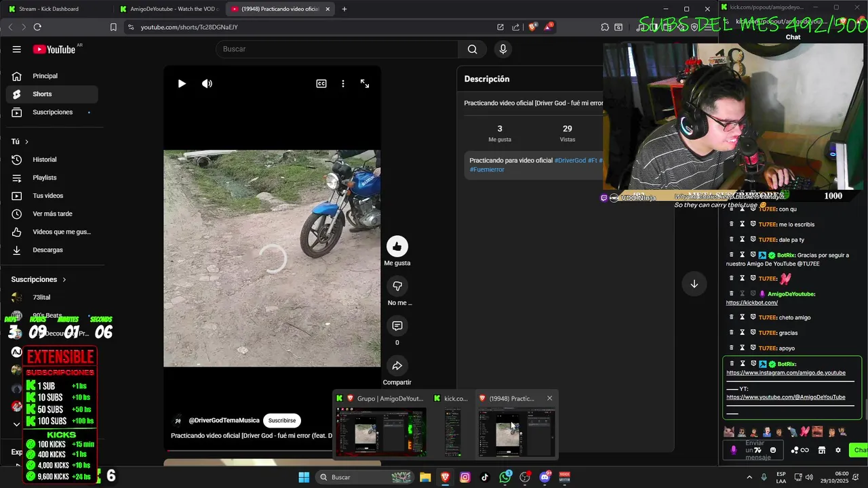Open File Explorer from taskbar
The width and height of the screenshot is (868, 488).
425,477
